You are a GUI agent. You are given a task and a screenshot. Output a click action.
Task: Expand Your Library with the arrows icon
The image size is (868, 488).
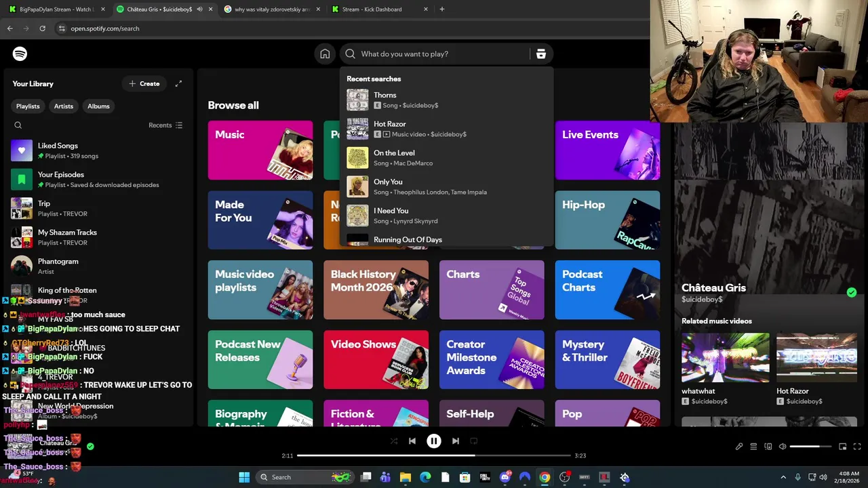pos(178,84)
